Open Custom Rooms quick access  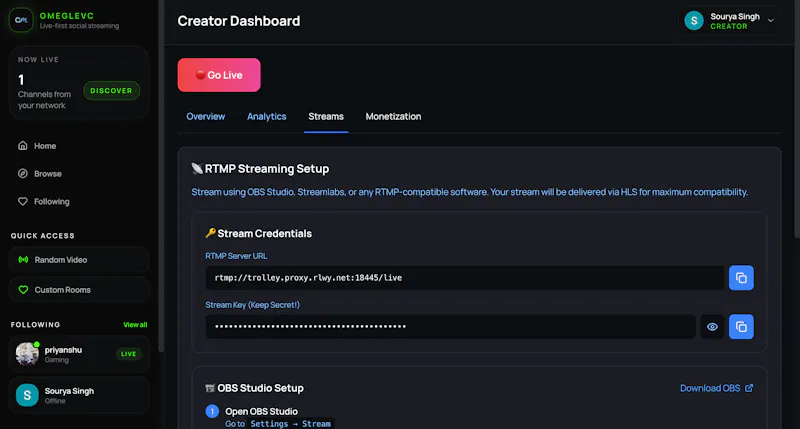click(79, 290)
